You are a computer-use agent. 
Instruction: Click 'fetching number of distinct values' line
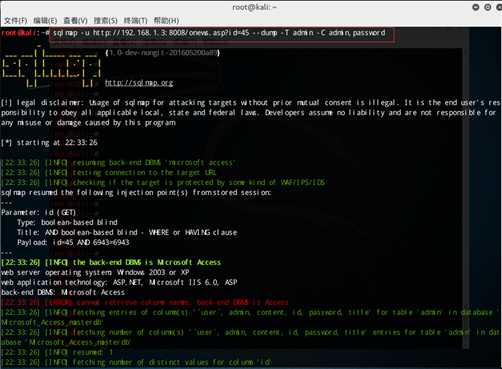pyautogui.click(x=136, y=362)
